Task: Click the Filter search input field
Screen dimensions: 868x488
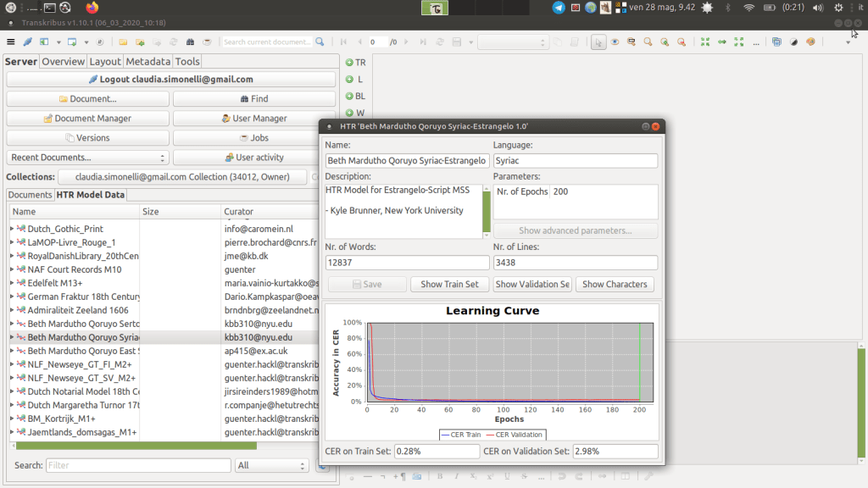Action: [138, 465]
